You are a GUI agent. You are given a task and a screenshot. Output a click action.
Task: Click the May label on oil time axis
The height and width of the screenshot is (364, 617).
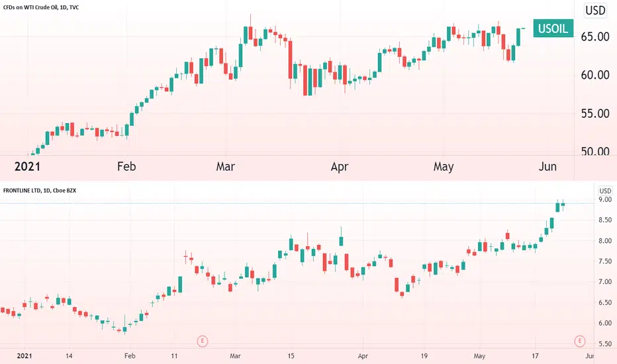(x=444, y=167)
